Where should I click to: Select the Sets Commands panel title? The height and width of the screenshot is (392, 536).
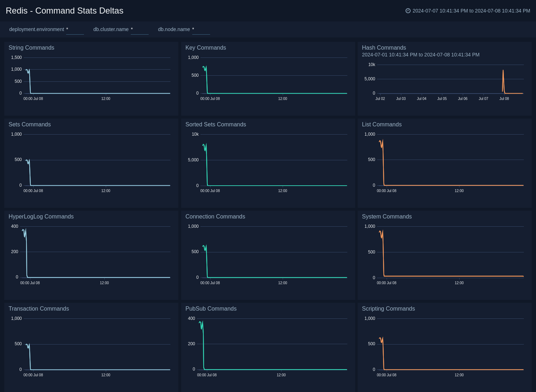[30, 125]
